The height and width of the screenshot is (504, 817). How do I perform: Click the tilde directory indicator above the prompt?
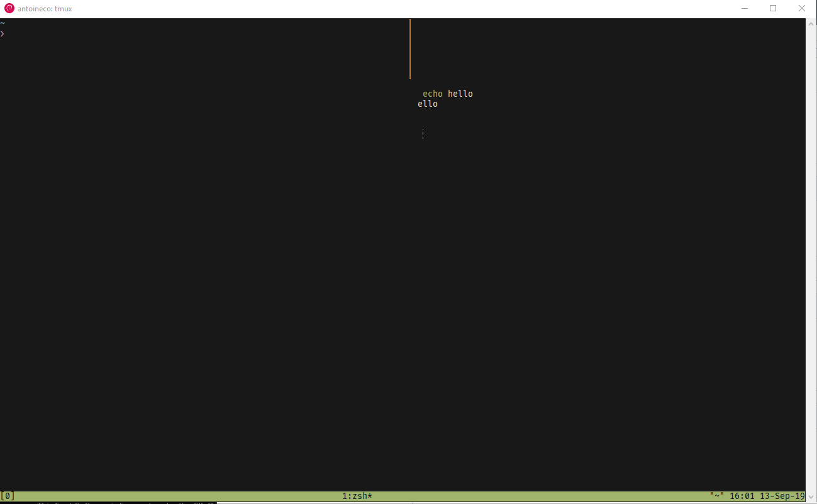pyautogui.click(x=3, y=23)
